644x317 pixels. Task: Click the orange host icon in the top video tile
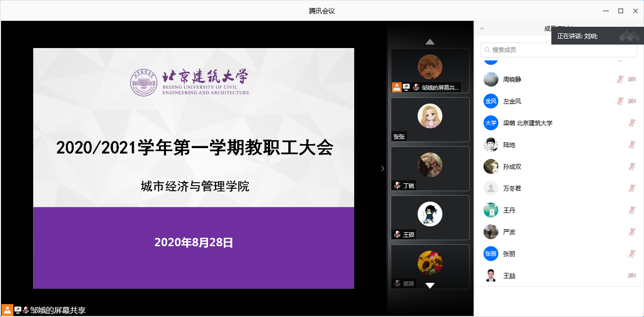pos(397,87)
